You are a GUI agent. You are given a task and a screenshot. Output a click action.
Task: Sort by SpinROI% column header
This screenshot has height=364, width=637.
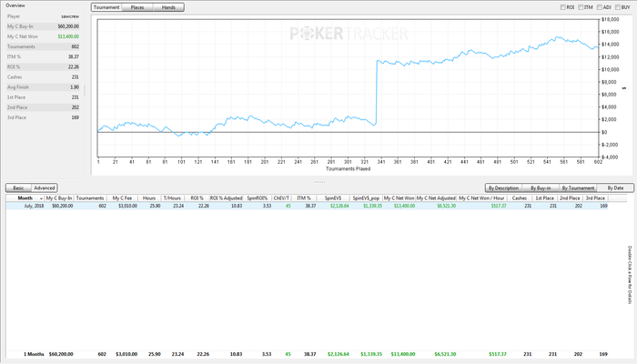point(258,198)
